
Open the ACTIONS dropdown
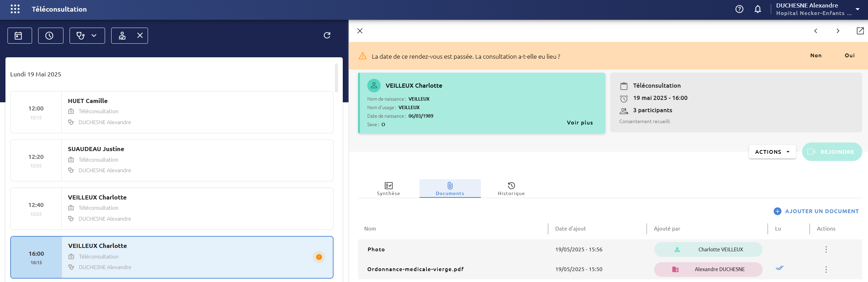click(x=772, y=152)
